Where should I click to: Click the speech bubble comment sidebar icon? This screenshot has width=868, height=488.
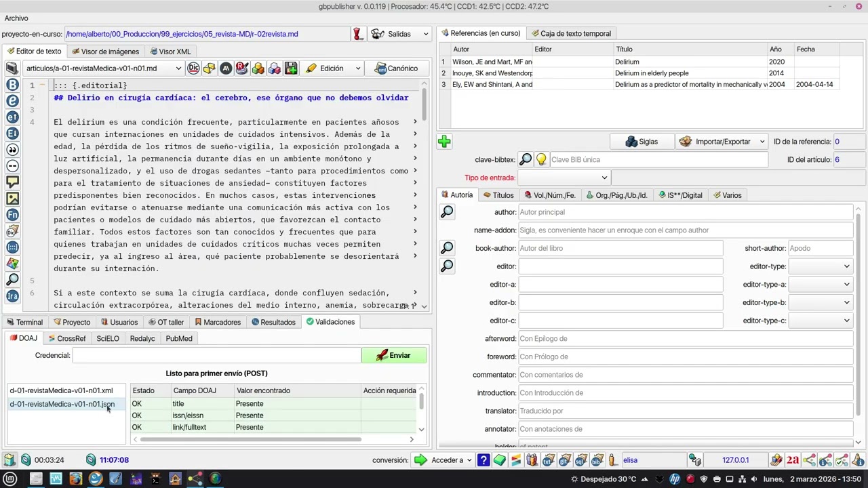click(12, 182)
